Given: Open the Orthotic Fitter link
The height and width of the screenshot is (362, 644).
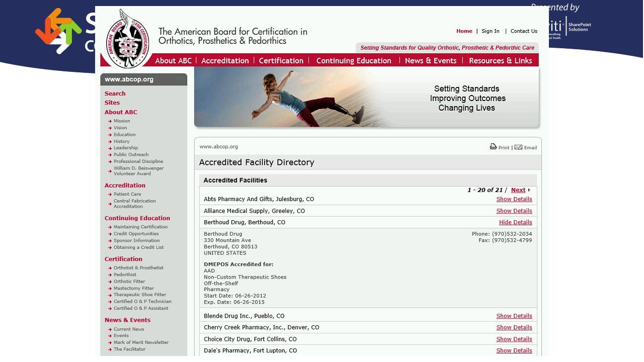Looking at the screenshot, I should (x=129, y=282).
